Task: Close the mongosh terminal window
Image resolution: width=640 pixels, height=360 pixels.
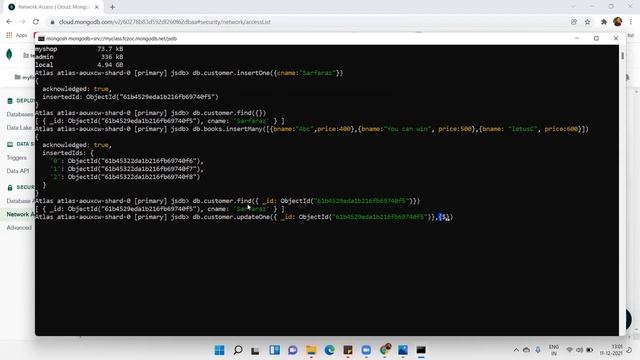Action: pos(616,38)
